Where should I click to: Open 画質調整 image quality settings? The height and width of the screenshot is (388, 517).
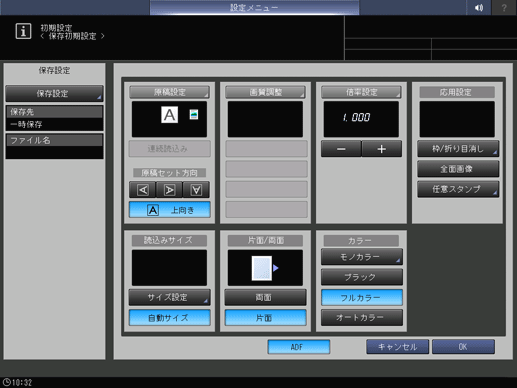[x=265, y=92]
